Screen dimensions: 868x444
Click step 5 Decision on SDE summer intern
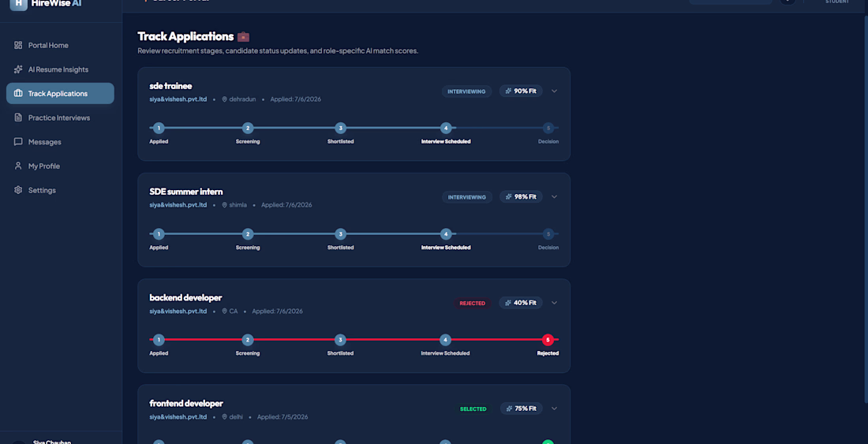pyautogui.click(x=548, y=234)
